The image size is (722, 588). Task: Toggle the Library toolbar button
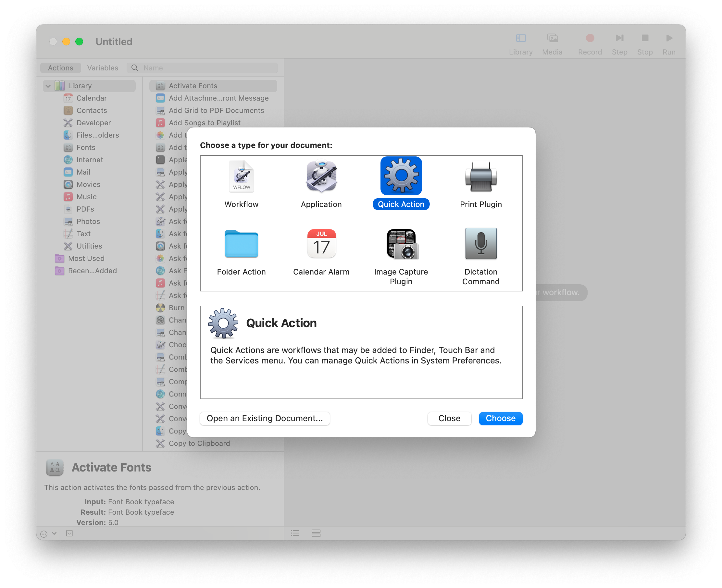click(520, 38)
